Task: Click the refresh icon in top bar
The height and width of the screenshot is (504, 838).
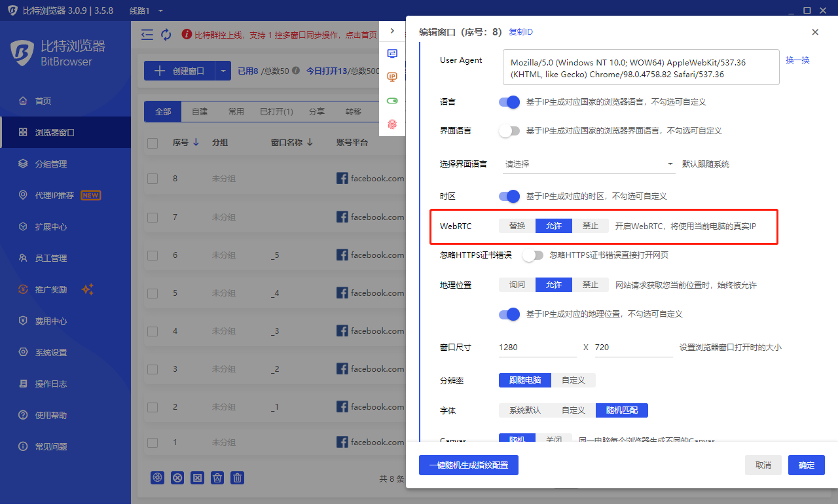Action: pos(166,35)
